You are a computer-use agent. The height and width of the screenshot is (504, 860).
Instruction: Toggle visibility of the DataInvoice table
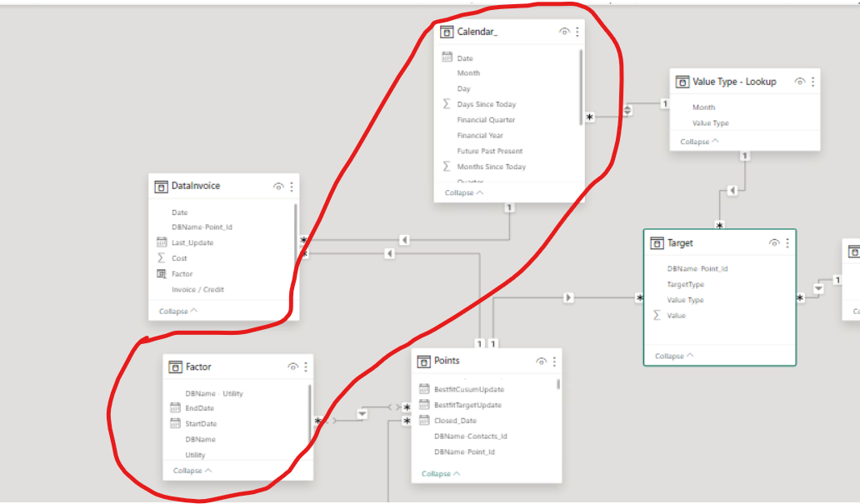coord(278,187)
